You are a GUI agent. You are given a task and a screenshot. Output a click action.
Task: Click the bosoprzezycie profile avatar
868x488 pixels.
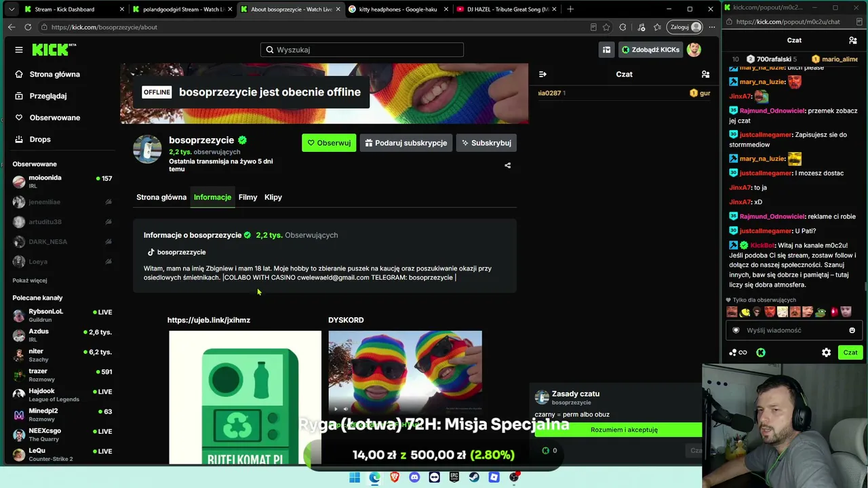(147, 149)
